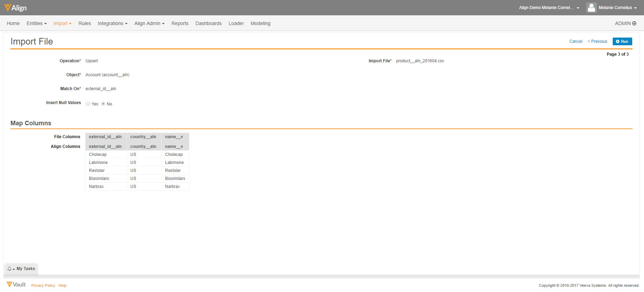Open the Integrations dropdown
Viewport: 644px width, 292px height.
pos(113,23)
